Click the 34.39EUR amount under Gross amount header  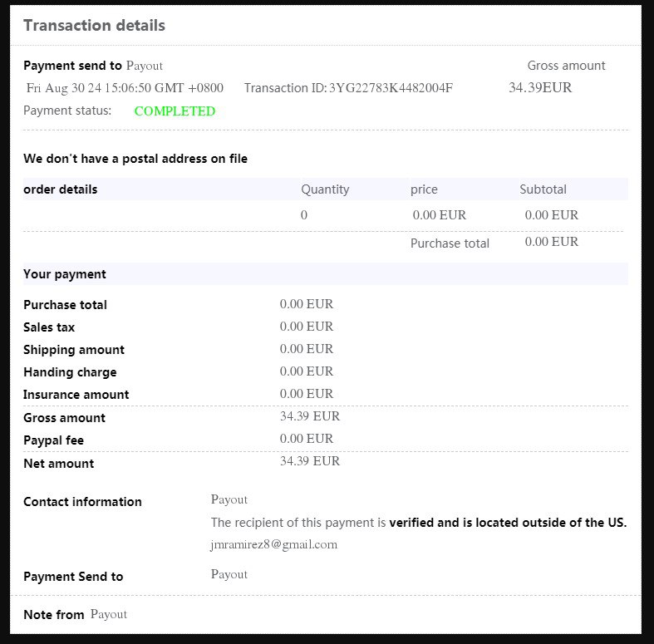[x=540, y=87]
